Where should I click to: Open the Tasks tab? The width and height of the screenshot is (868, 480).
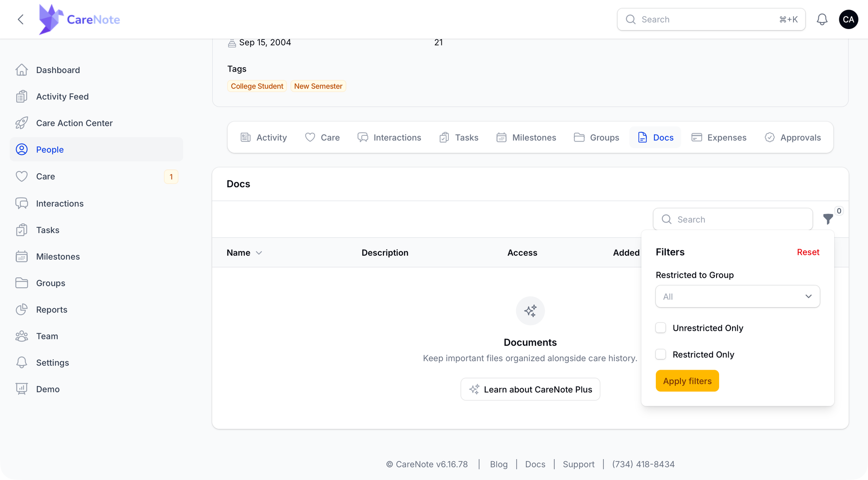(x=459, y=138)
